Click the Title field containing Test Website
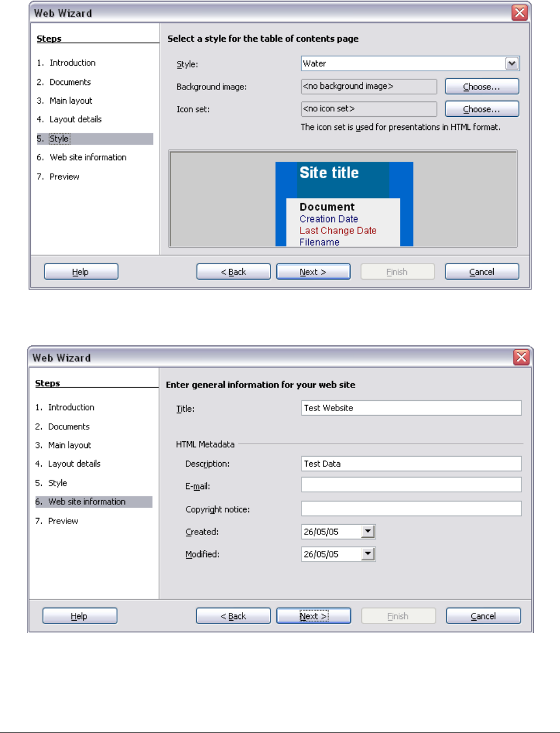Viewport: 560px width, 733px height. 411,408
